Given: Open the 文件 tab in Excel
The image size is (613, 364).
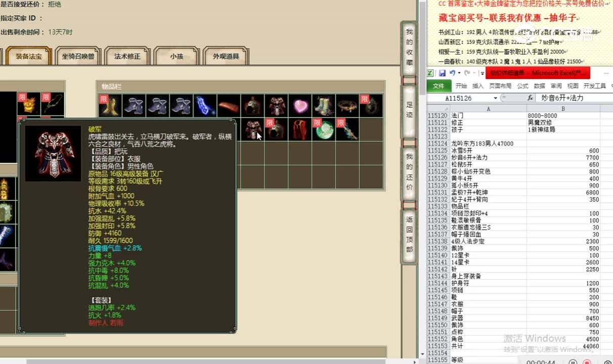Looking at the screenshot, I should coord(439,86).
